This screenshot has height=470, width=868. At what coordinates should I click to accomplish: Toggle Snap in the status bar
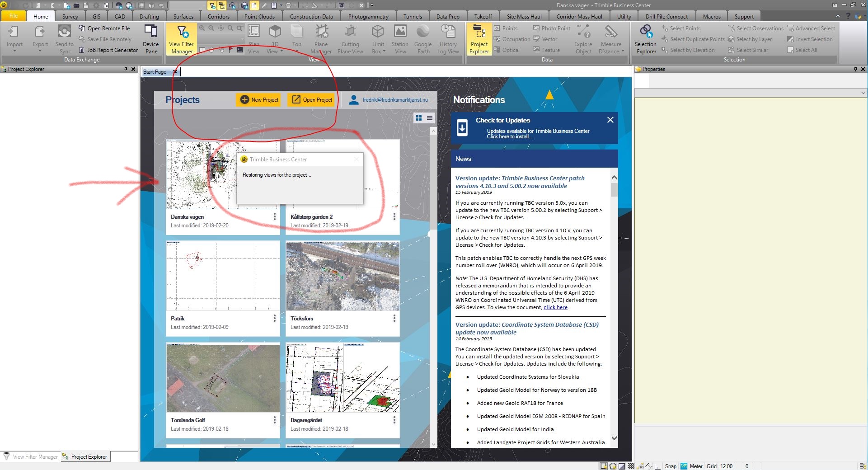(x=671, y=466)
